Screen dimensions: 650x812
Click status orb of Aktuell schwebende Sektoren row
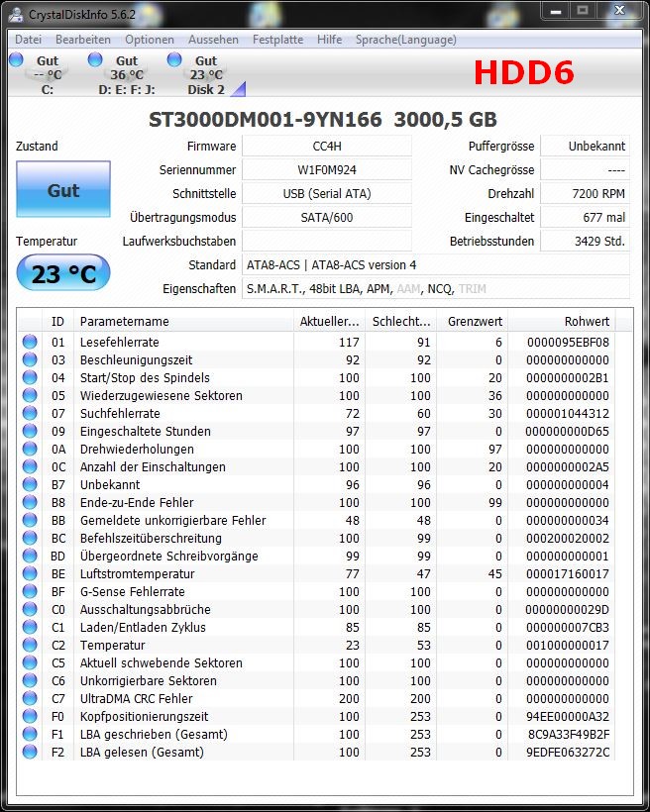(30, 662)
